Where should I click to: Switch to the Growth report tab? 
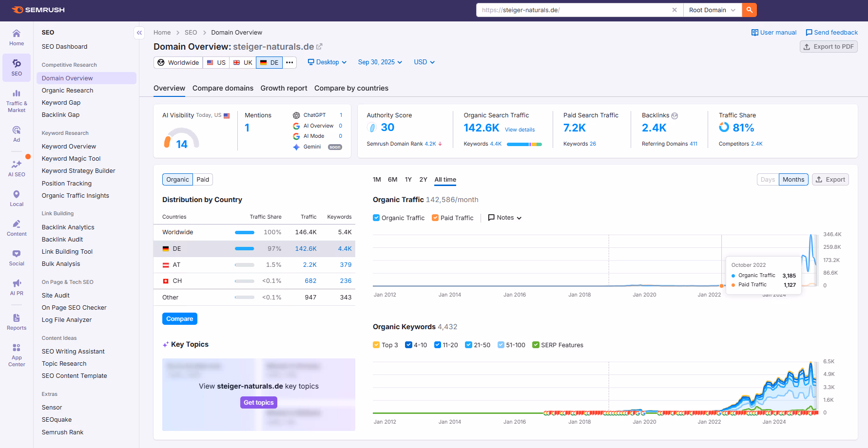click(x=284, y=88)
